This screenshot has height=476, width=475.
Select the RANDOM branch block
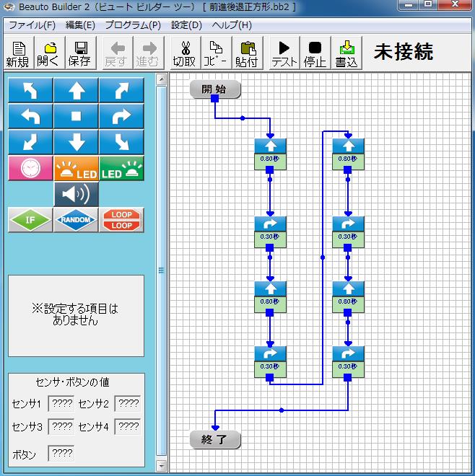point(76,220)
